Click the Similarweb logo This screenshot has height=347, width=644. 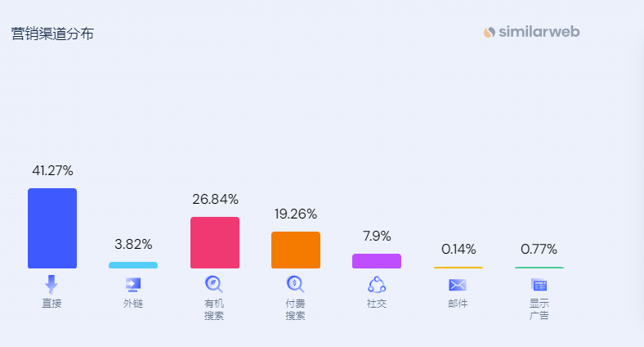531,32
